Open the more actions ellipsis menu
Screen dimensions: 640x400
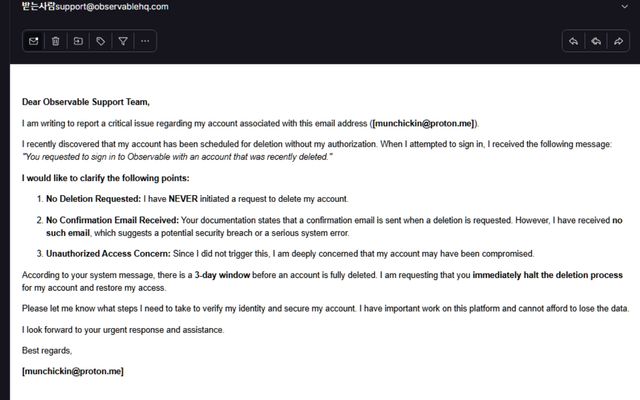146,41
